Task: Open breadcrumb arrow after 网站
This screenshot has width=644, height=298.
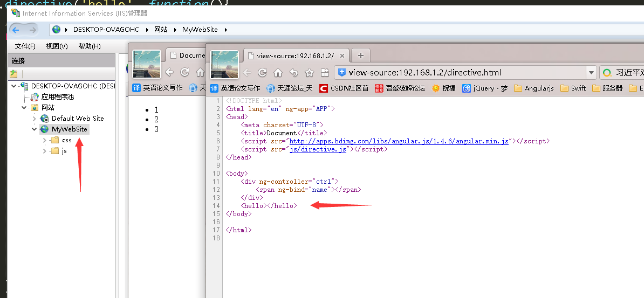Action: click(174, 30)
